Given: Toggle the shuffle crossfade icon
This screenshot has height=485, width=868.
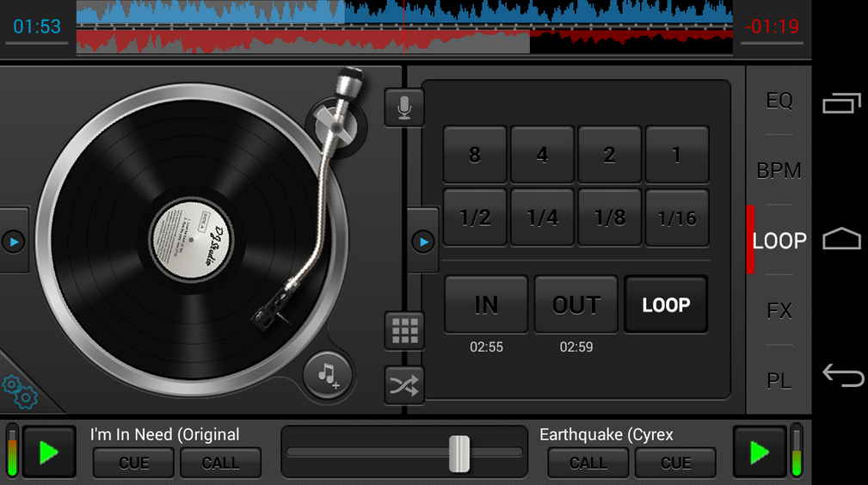Looking at the screenshot, I should [404, 384].
